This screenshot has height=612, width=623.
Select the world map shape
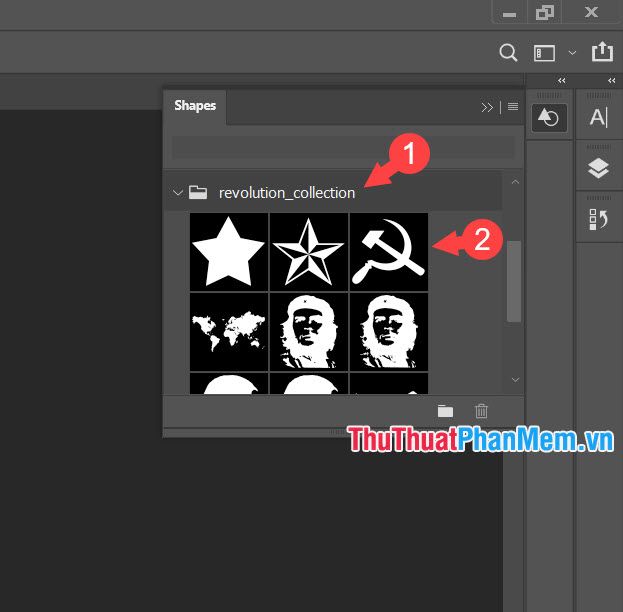click(x=229, y=332)
